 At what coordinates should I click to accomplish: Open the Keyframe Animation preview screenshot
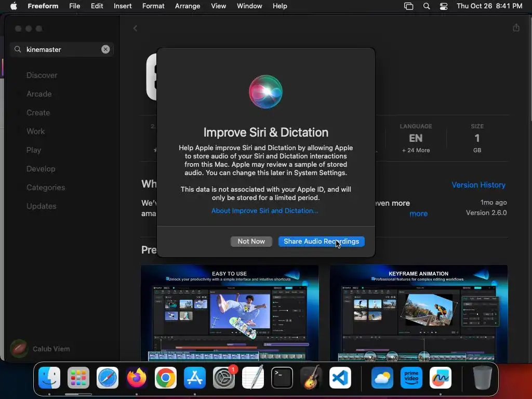point(419,313)
